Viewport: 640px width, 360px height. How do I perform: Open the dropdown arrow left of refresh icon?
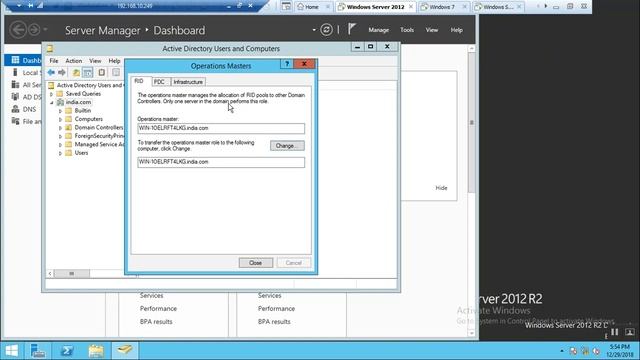(314, 30)
